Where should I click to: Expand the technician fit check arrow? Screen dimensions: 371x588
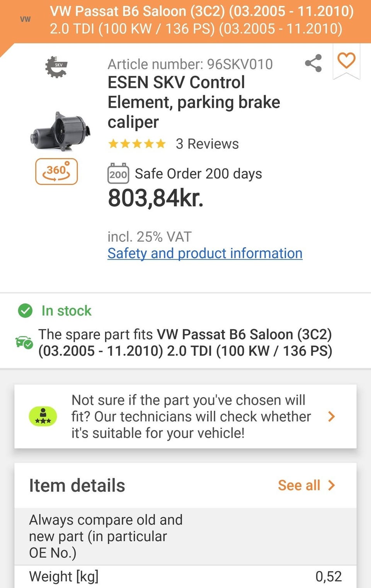pyautogui.click(x=331, y=416)
